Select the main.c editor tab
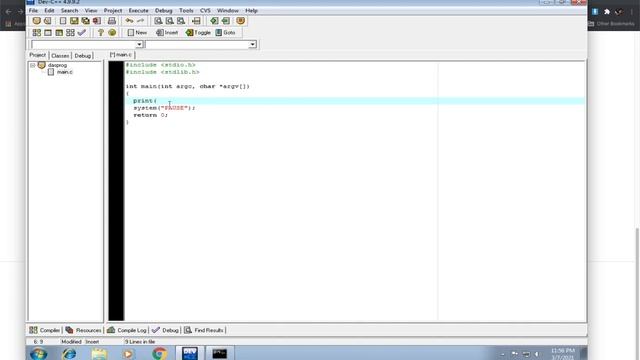The width and height of the screenshot is (640, 360). click(122, 55)
